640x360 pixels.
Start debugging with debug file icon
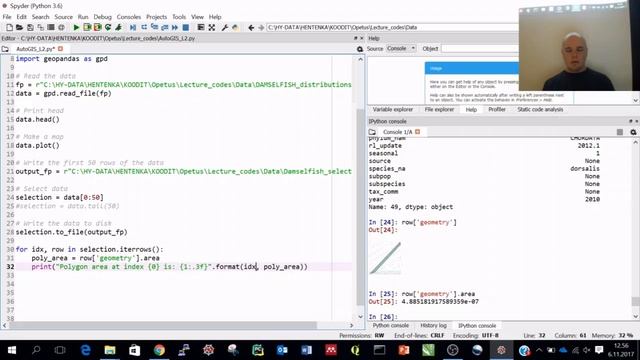pyautogui.click(x=133, y=27)
